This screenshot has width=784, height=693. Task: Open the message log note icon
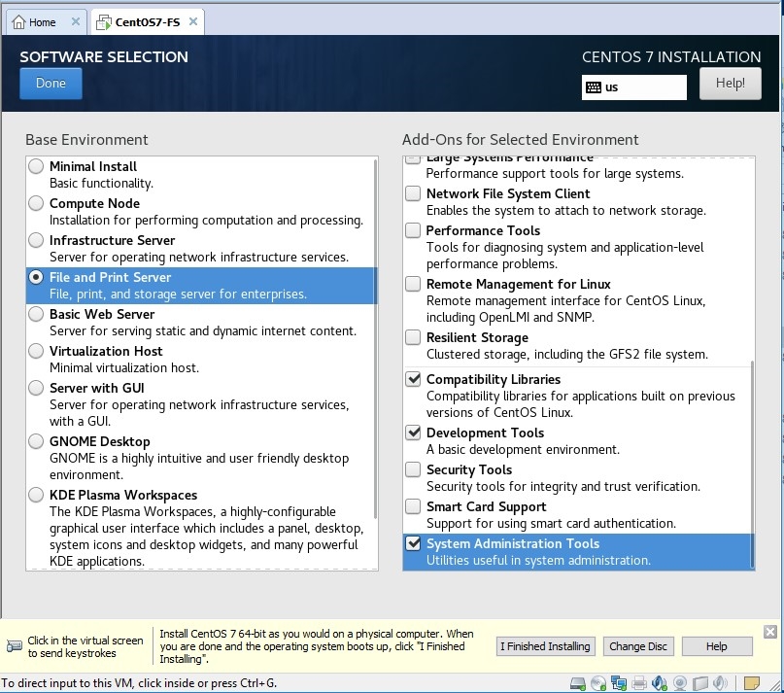752,683
